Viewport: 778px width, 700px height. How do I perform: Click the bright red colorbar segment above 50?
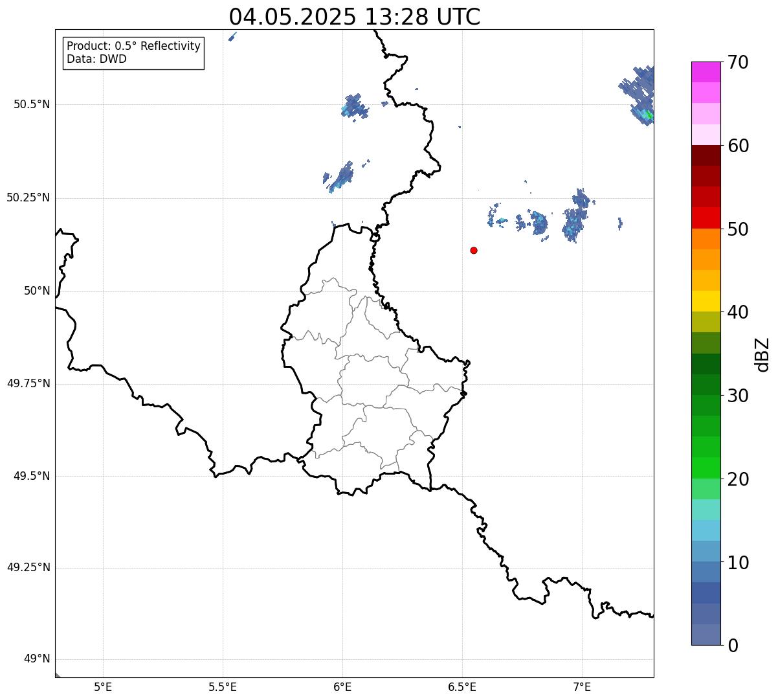(x=706, y=218)
